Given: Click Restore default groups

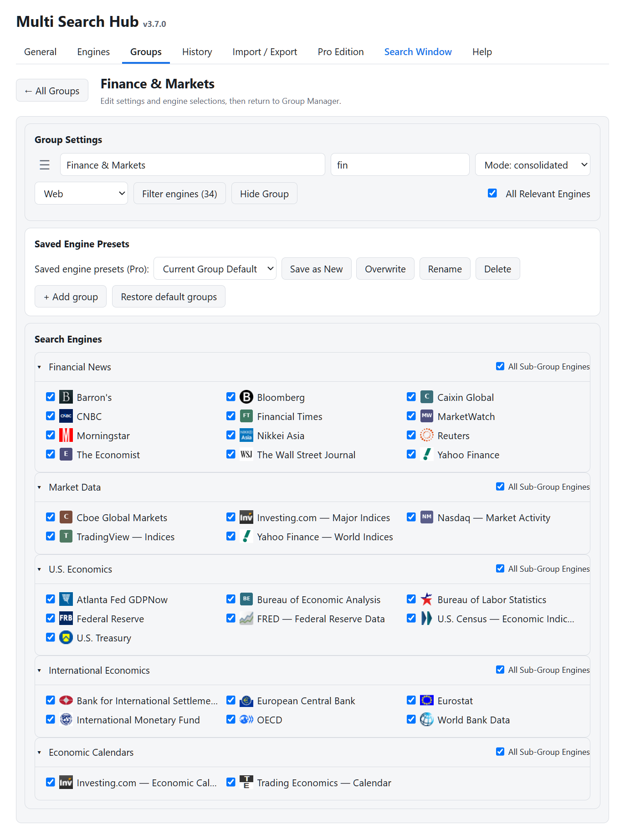Looking at the screenshot, I should (169, 297).
